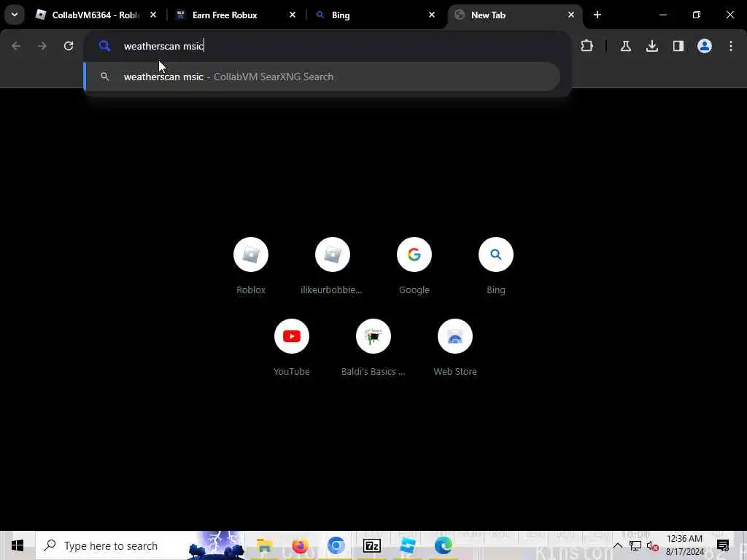The width and height of the screenshot is (747, 560).
Task: Select the weatherscan msic SearXNG search suggestion
Action: pos(322,77)
